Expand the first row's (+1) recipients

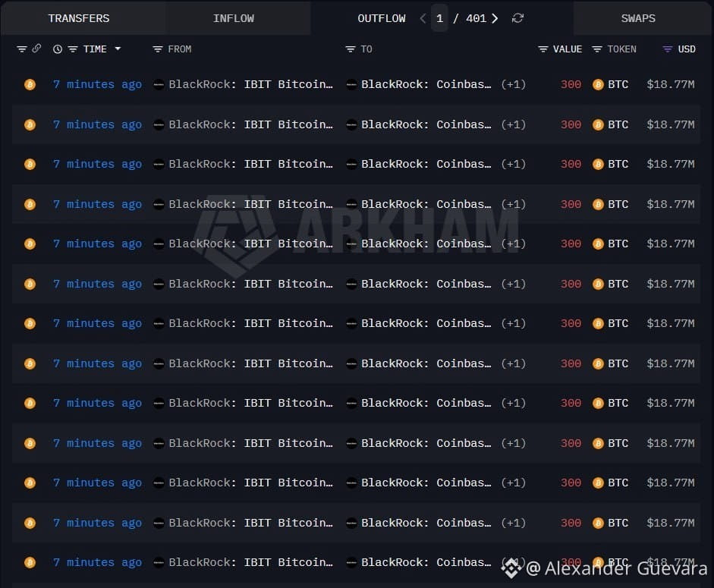[513, 84]
